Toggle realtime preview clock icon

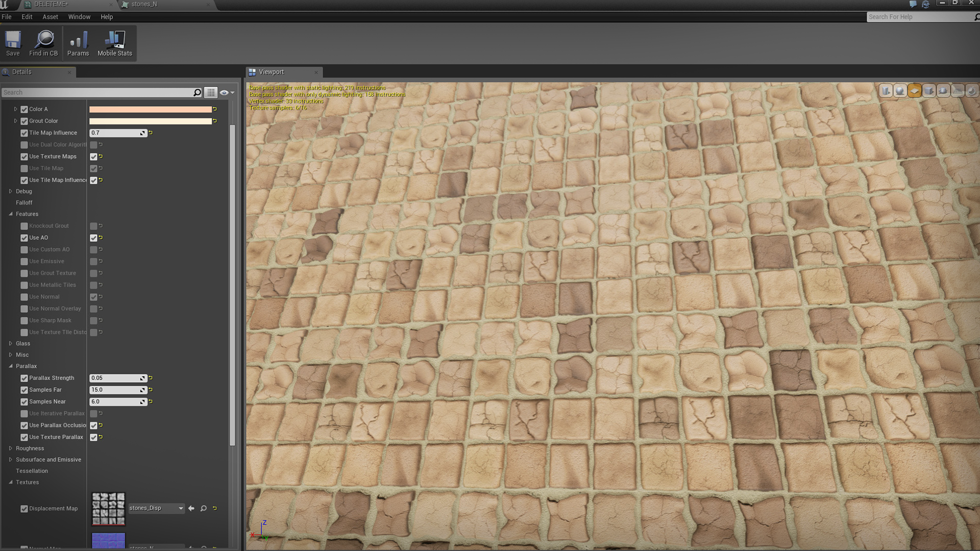[x=972, y=90]
